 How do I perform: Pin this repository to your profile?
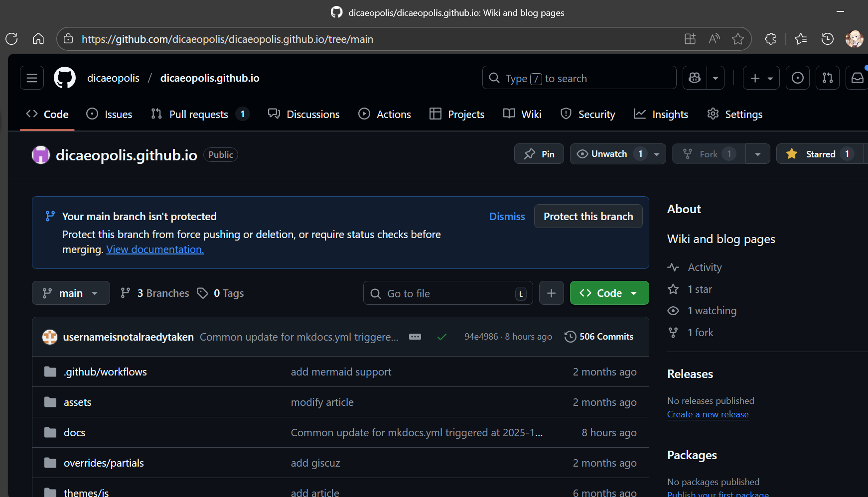(539, 154)
